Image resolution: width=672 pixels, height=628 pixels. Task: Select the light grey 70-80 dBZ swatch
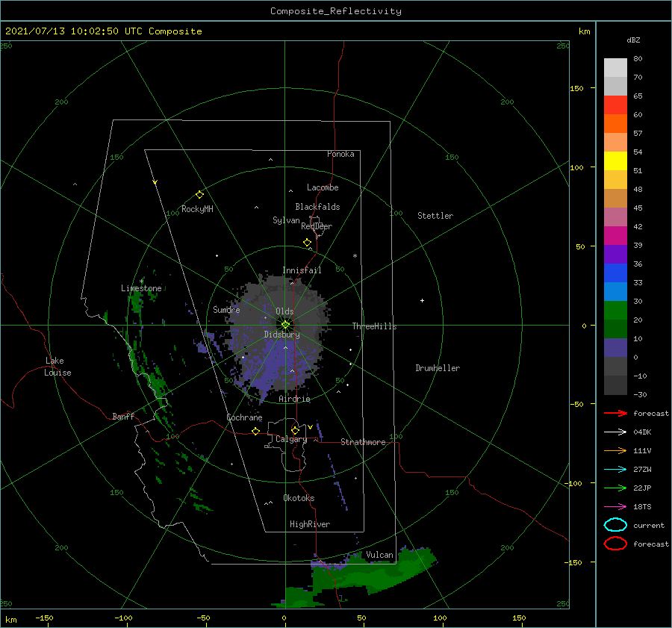click(x=615, y=67)
